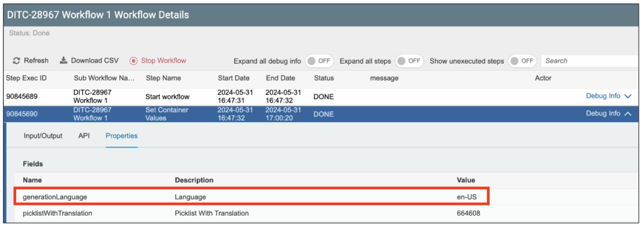
Task: Click the Download CSV arrow icon
Action: click(x=64, y=61)
